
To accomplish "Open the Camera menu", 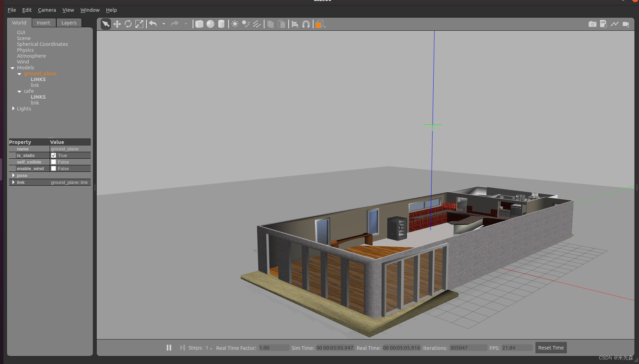I will pyautogui.click(x=47, y=10).
